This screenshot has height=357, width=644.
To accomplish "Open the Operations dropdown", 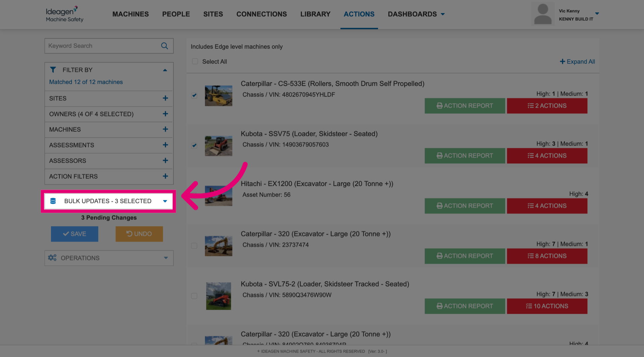I will 109,258.
